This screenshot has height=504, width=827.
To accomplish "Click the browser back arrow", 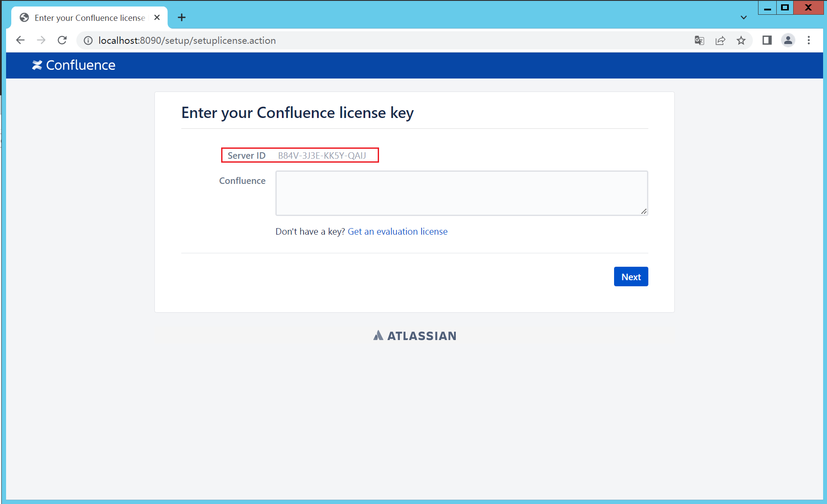I will point(20,40).
